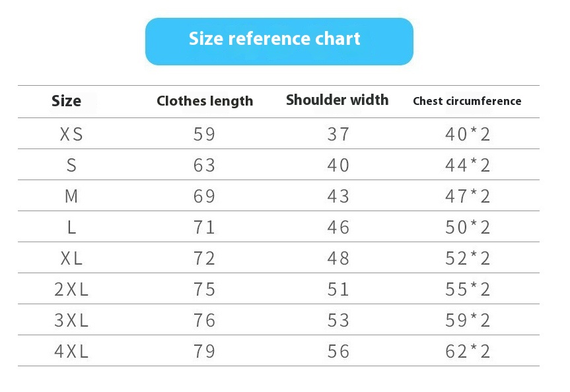This screenshot has height=392, width=570.
Task: Select the XS size row label
Action: point(71,135)
